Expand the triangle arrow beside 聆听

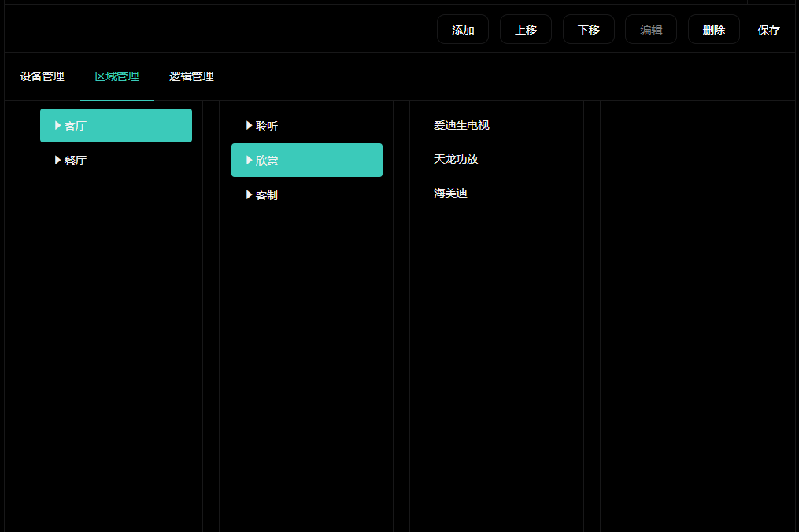coord(249,125)
